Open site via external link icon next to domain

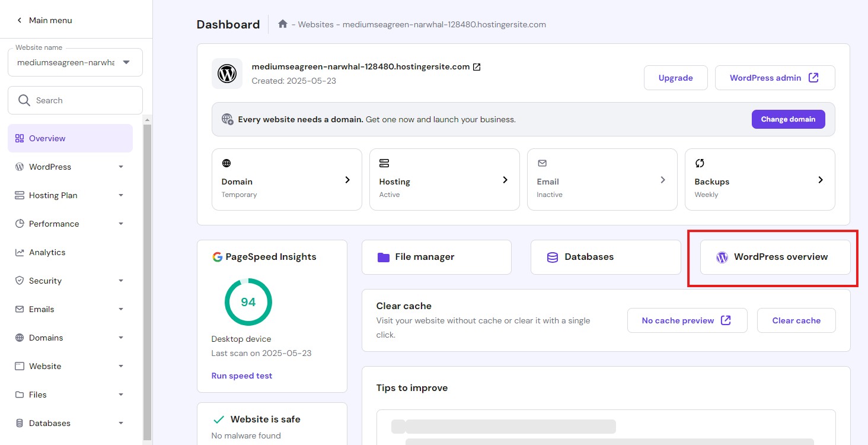pos(477,67)
